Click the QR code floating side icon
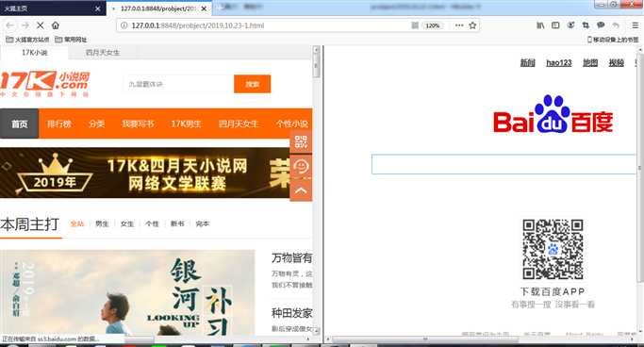Viewport: 644px width, 347px height. tap(301, 142)
